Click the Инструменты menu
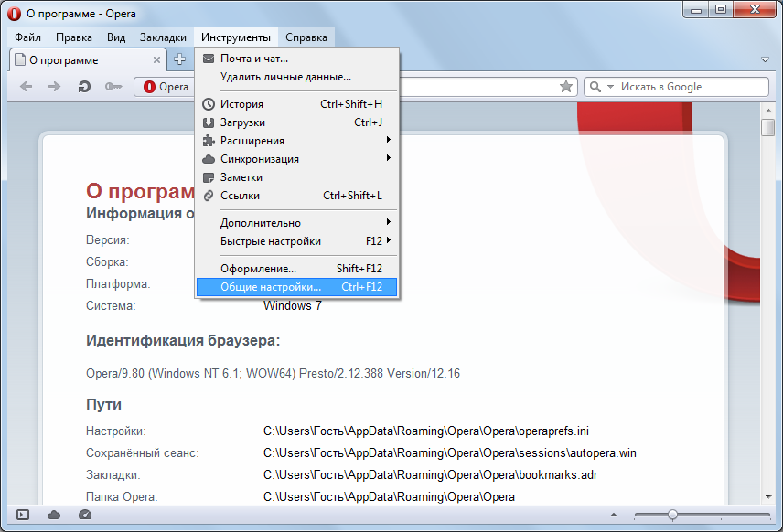This screenshot has height=532, width=783. (236, 37)
